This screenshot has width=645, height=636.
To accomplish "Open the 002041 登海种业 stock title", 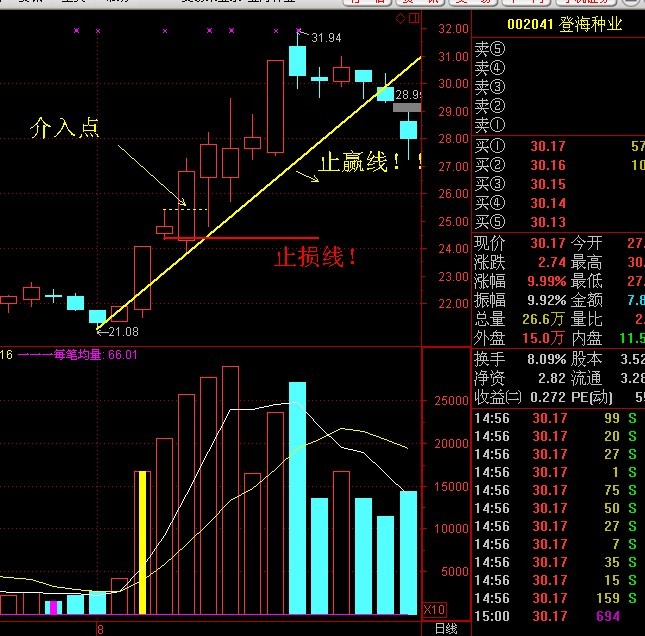I will coord(564,25).
